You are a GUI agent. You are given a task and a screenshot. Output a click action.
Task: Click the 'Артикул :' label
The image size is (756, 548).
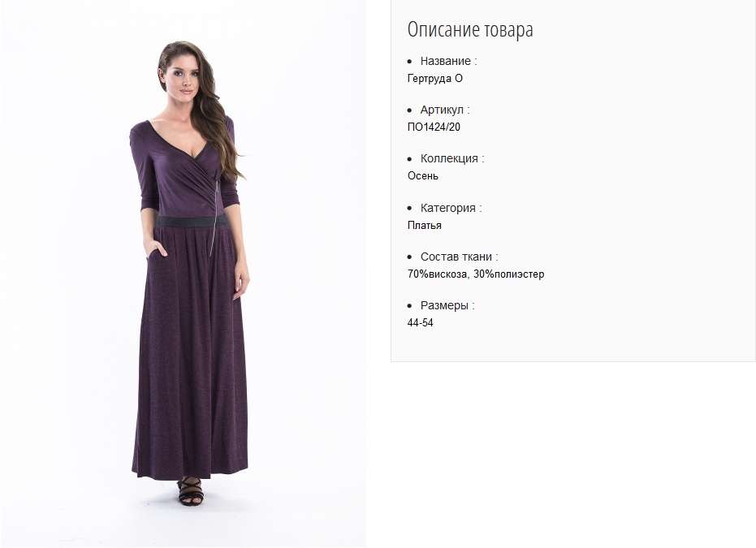(445, 110)
